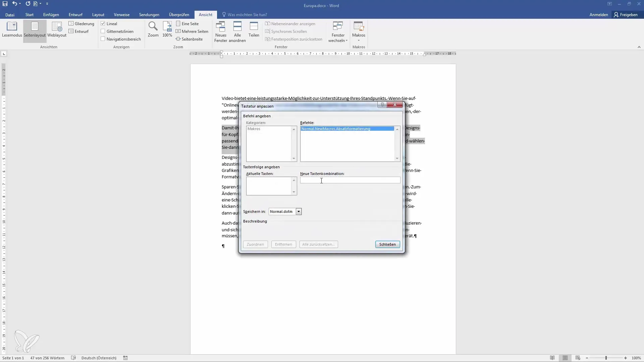Click Teilen split window icon

[254, 29]
